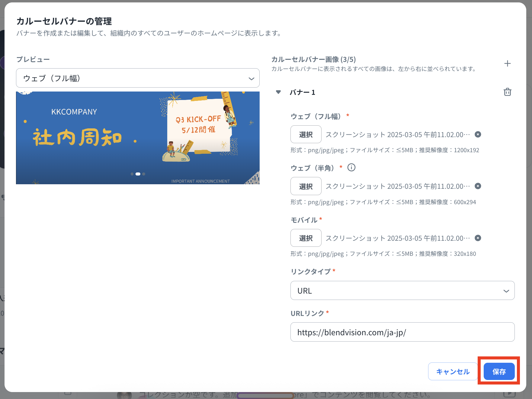
Task: Click the URLリンク input field
Action: [402, 332]
